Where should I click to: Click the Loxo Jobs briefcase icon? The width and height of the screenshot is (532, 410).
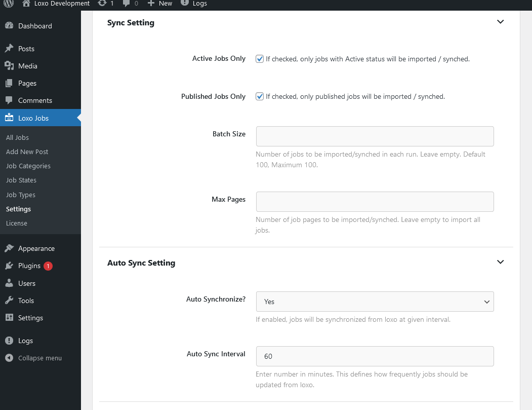9,118
